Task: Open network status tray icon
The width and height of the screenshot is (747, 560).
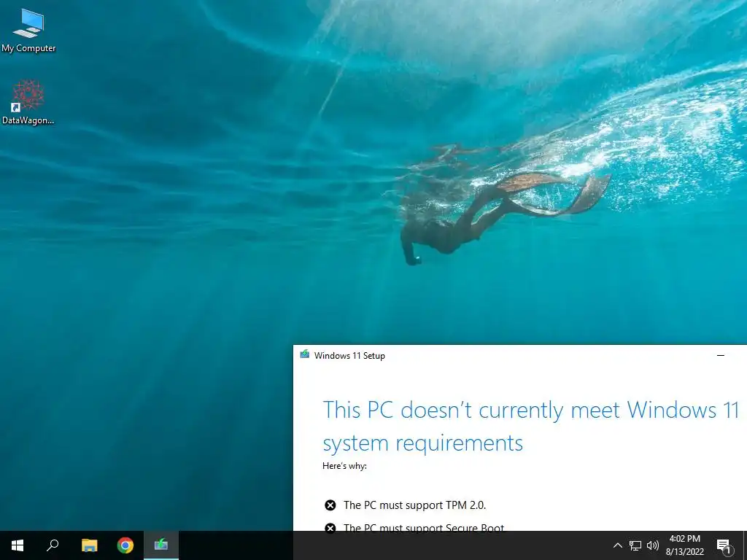Action: [635, 545]
